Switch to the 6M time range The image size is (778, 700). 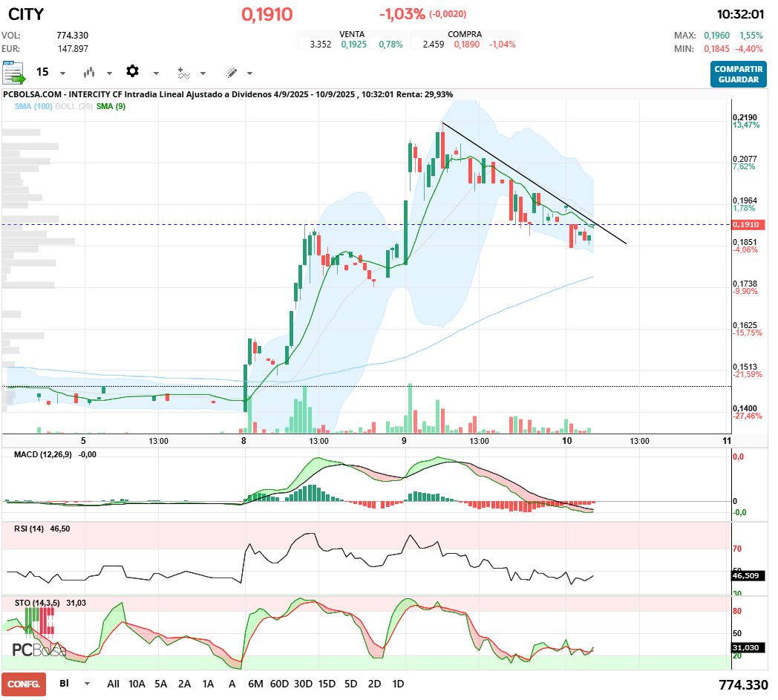255,684
